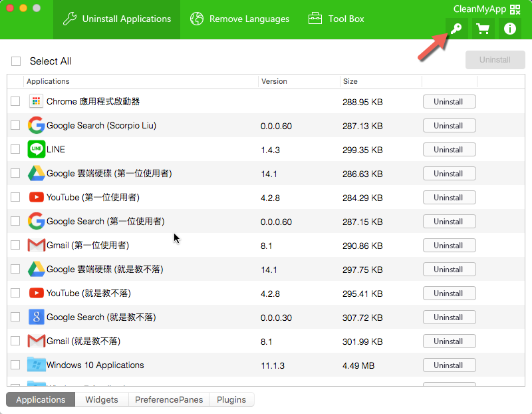Screen dimensions: 532x414
Task: Switch to the Plugins tab
Action: coord(231,400)
